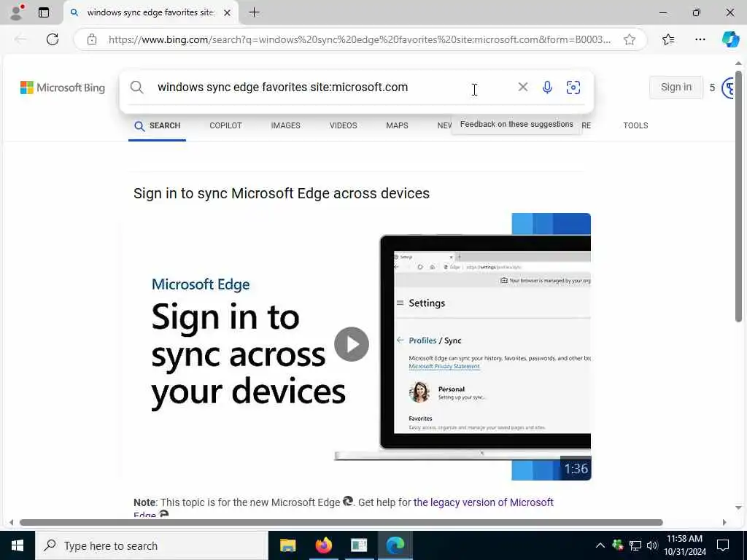
Task: Close the Bing search results tab
Action: tap(228, 13)
